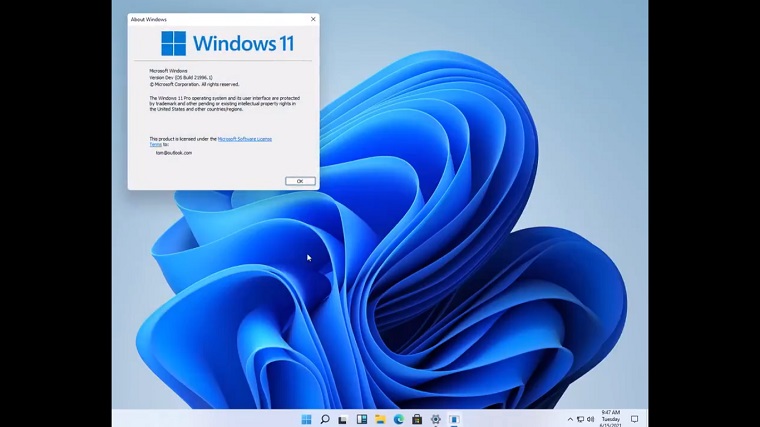Click the volume speaker icon in tray
Screen dimensions: 760x427
(591, 419)
